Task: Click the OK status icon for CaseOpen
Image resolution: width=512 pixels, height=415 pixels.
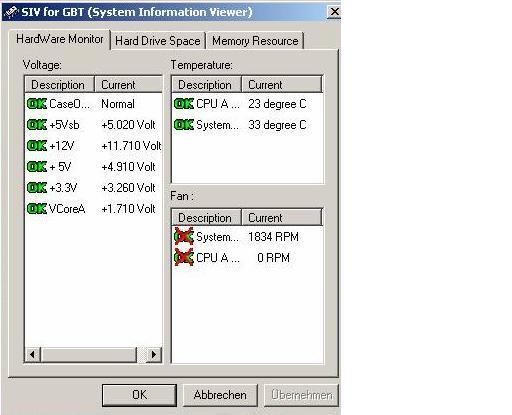Action: [x=37, y=104]
